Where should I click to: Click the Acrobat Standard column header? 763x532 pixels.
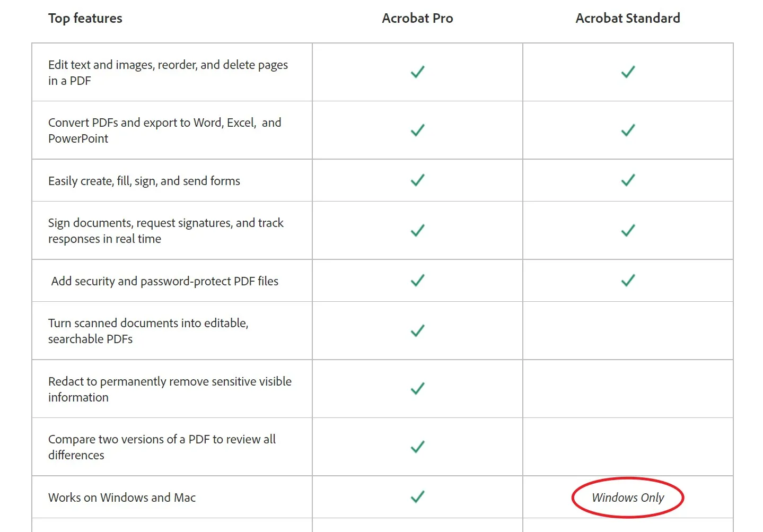tap(628, 19)
